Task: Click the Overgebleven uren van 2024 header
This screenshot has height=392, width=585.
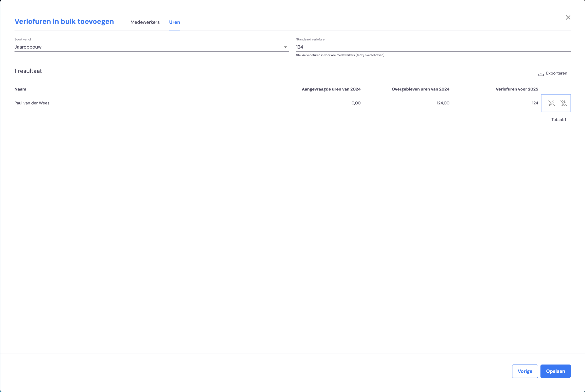Action: click(x=420, y=89)
